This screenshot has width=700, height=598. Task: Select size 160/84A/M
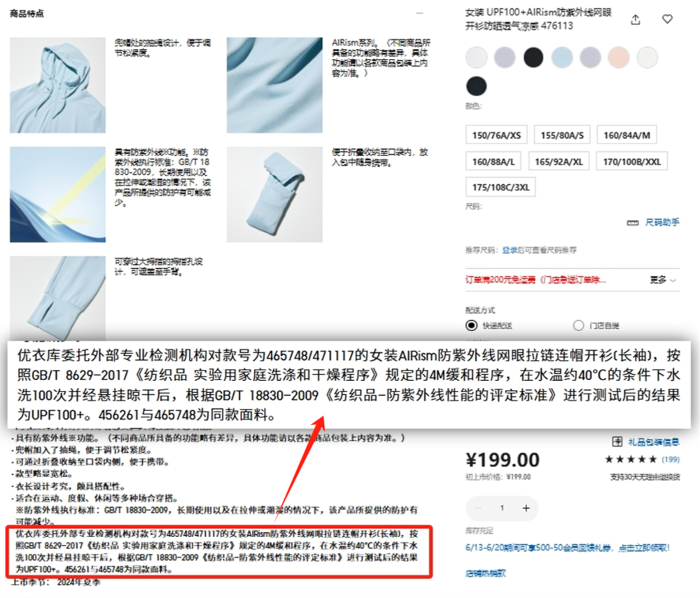click(x=626, y=135)
